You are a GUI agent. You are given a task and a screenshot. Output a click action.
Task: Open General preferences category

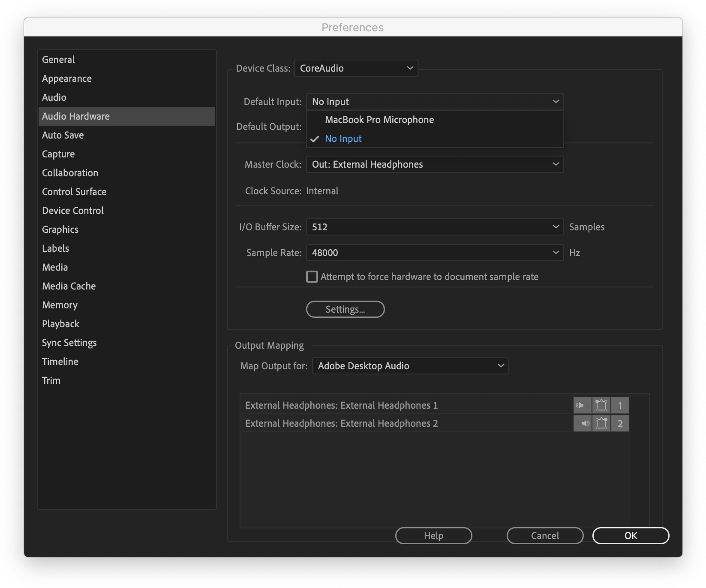point(127,60)
